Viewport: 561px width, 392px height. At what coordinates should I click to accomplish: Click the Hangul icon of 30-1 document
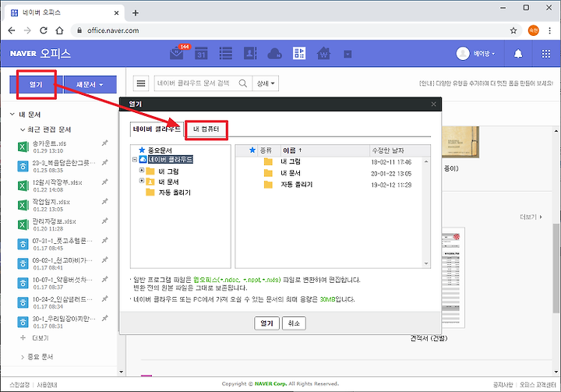23,322
